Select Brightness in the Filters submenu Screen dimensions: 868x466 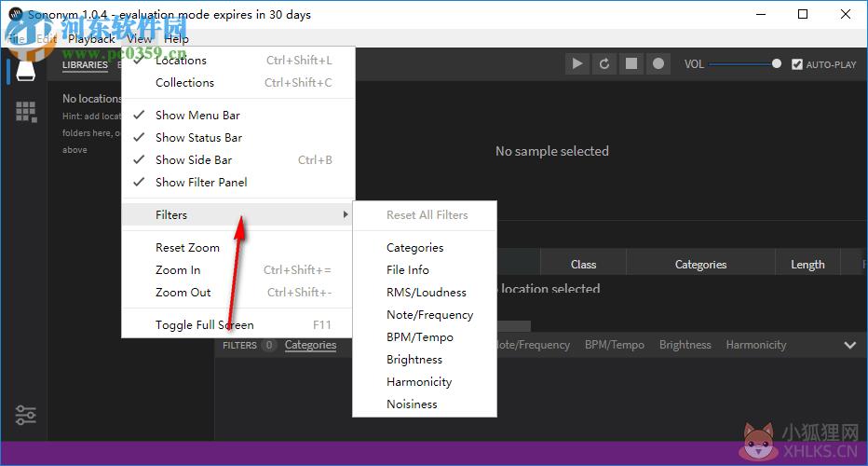pos(425,360)
